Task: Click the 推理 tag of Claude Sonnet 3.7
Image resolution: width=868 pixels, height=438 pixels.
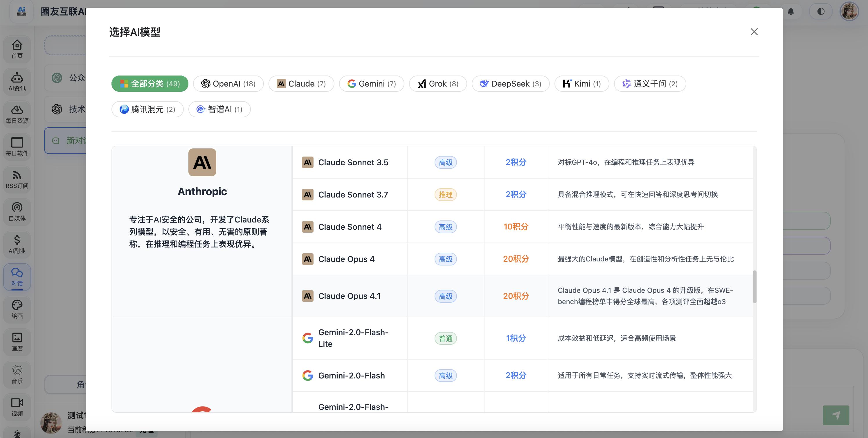Action: pos(445,195)
